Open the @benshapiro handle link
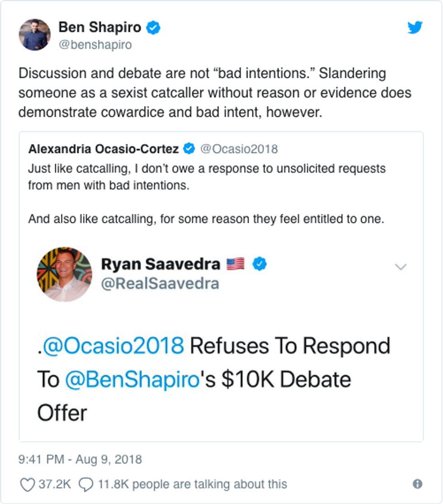 coord(95,45)
